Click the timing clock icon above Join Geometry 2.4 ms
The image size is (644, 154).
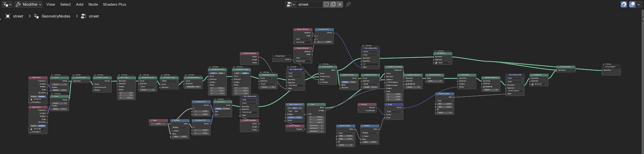point(74,75)
